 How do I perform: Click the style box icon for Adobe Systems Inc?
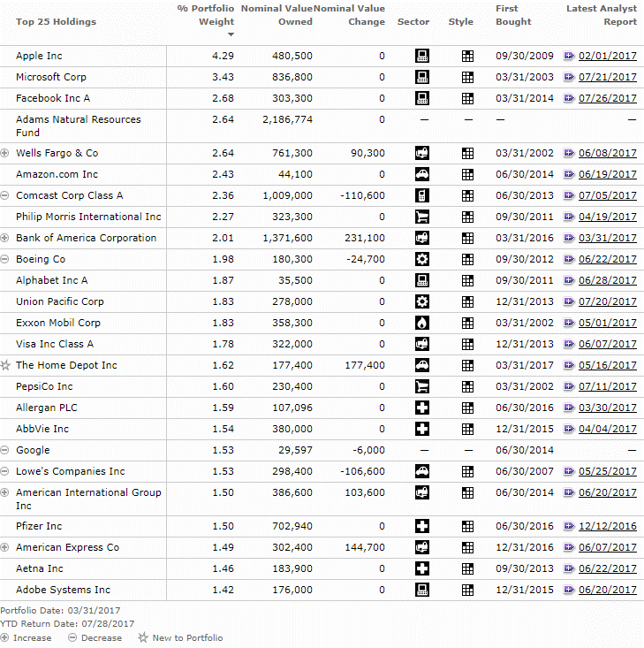coord(467,591)
